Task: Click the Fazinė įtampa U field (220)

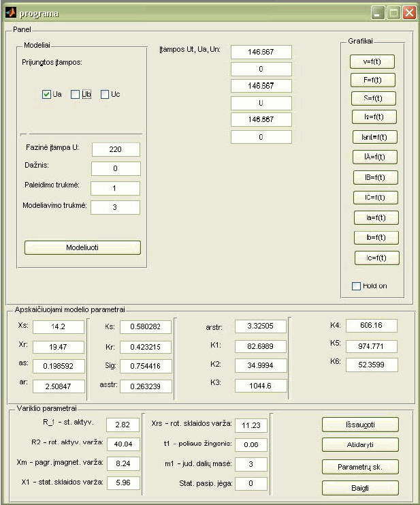Action: [116, 149]
